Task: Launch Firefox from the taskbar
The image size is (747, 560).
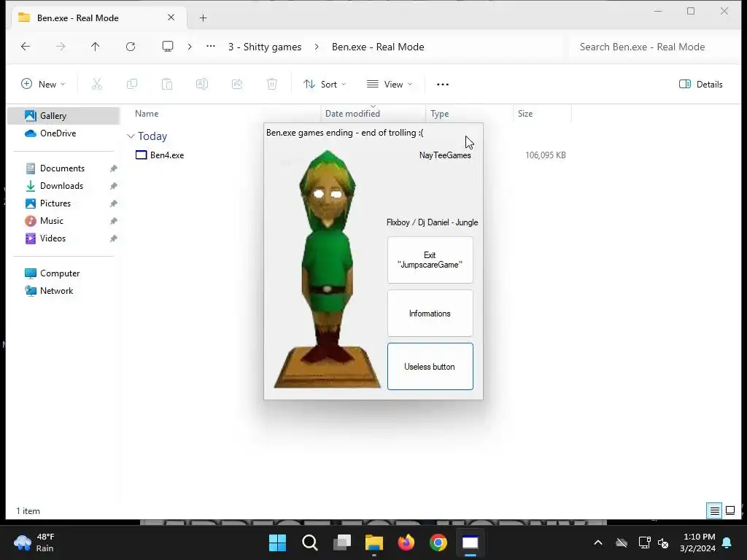Action: [406, 542]
